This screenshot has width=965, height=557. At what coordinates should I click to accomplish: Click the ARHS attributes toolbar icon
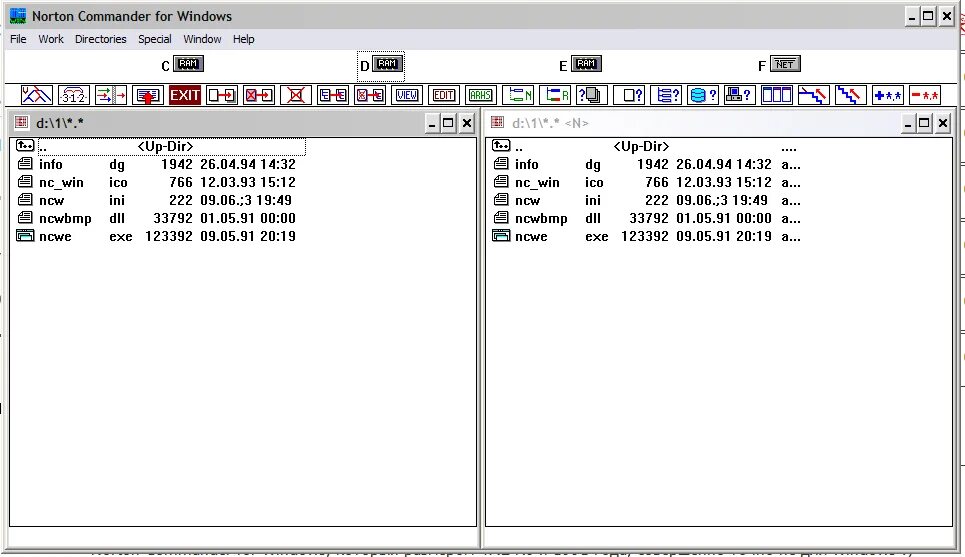coord(481,95)
